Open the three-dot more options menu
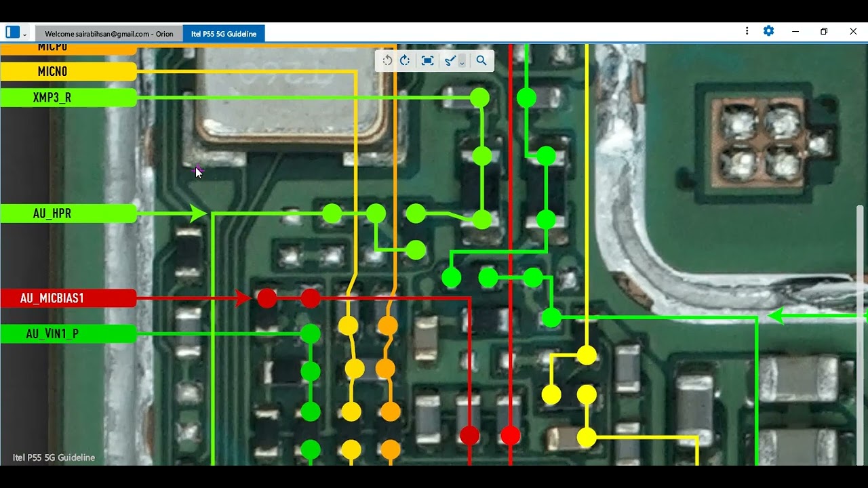This screenshot has width=868, height=488. click(x=747, y=31)
